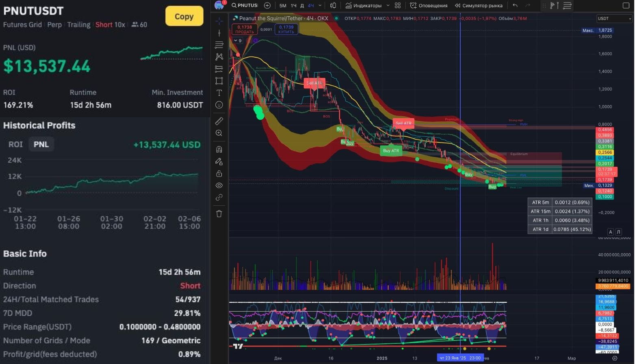Toggle magnet mode for drawings

[219, 149]
